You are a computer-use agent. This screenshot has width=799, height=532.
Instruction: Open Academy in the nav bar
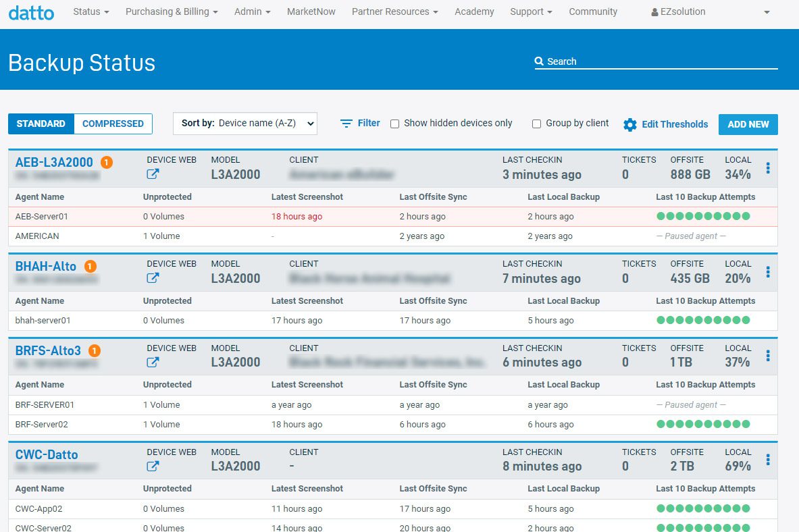point(474,11)
